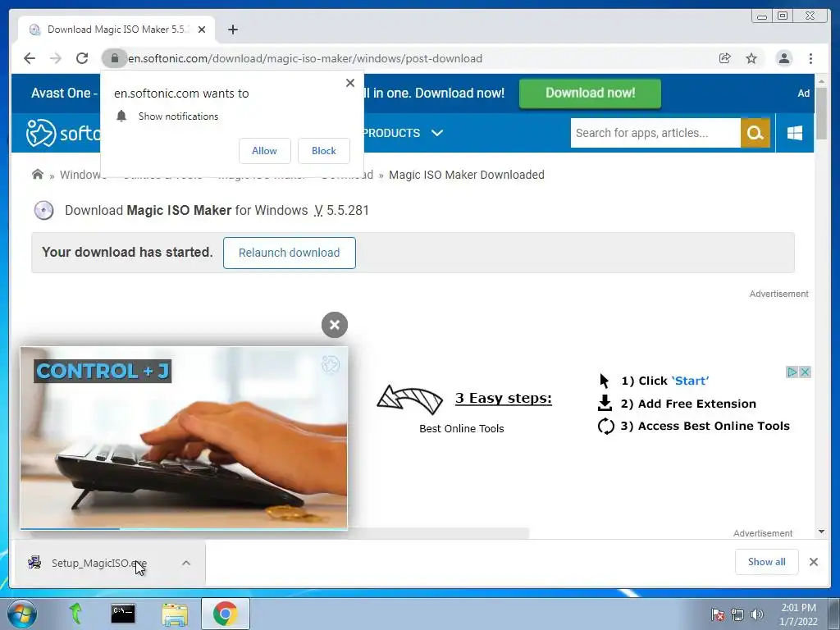The height and width of the screenshot is (630, 840).
Task: Open Chrome's three-dot menu
Action: [810, 58]
